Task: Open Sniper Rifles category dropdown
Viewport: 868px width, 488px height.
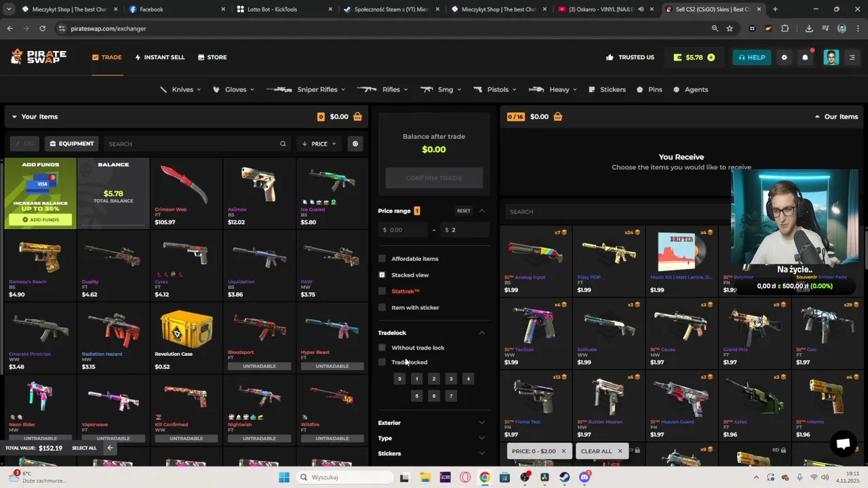Action: (306, 89)
